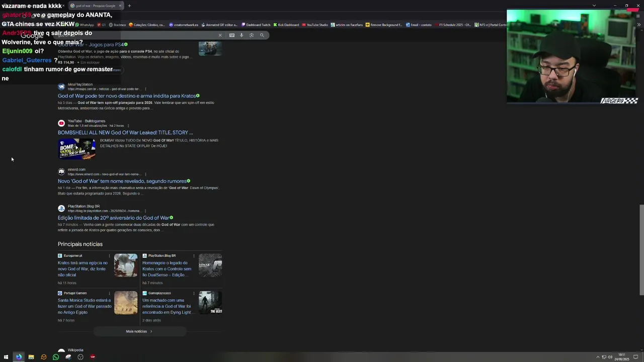This screenshot has width=644, height=362.
Task: Click the page's vertical scrollbar thumb
Action: click(641, 250)
